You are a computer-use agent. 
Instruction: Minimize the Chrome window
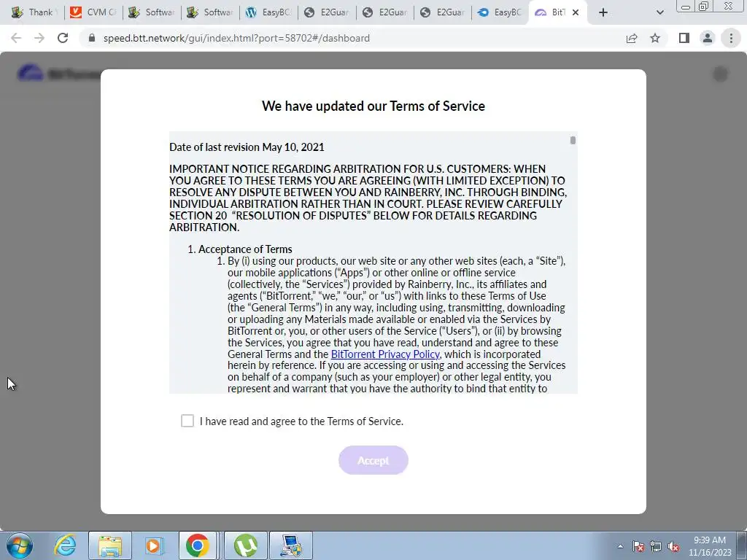tap(686, 7)
